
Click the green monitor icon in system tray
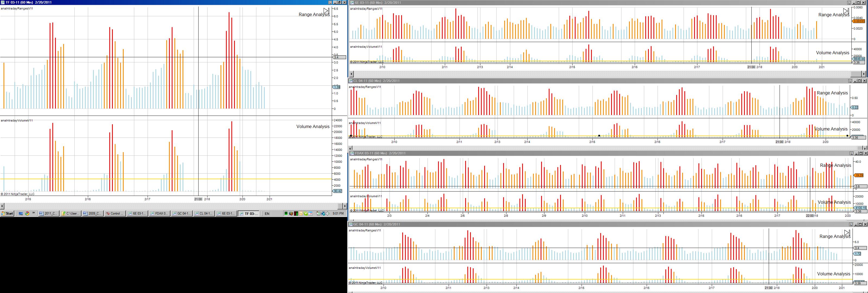pos(286,214)
